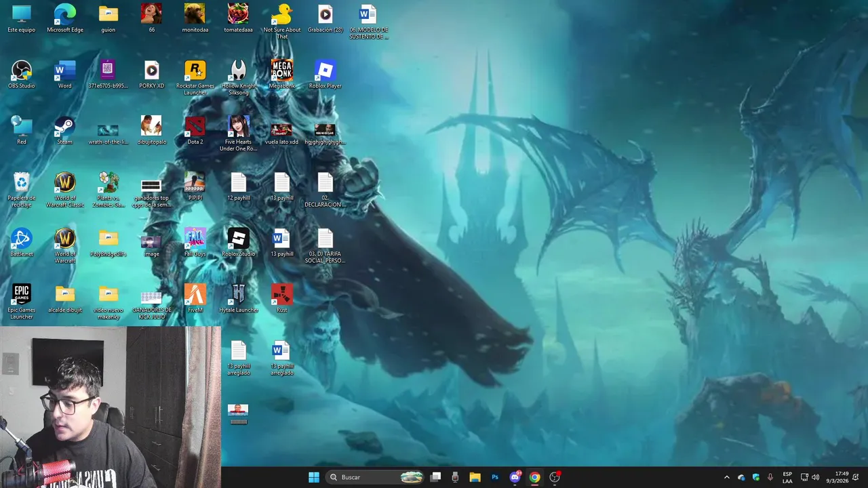Screen dimensions: 868x488
Task: Open Discord from the taskbar
Action: 515,477
